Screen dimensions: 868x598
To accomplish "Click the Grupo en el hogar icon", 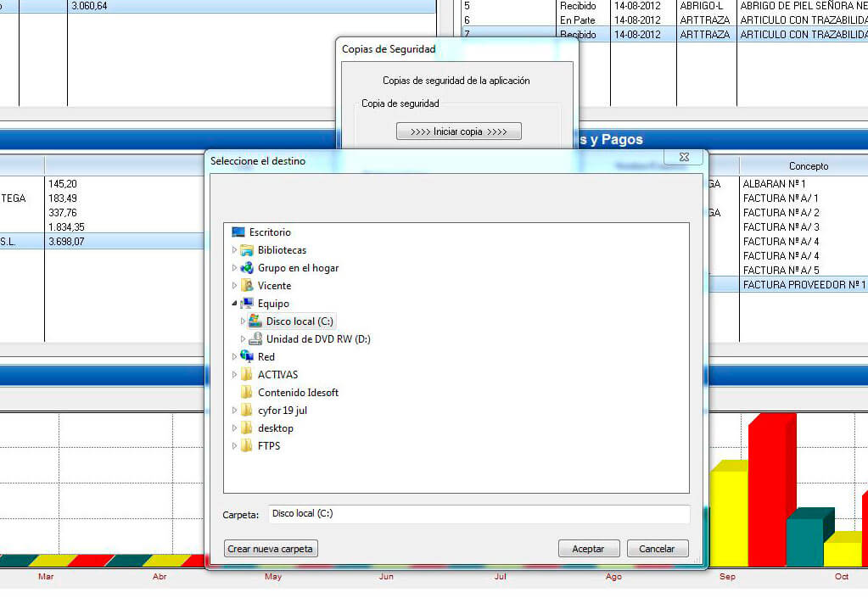I will (247, 268).
